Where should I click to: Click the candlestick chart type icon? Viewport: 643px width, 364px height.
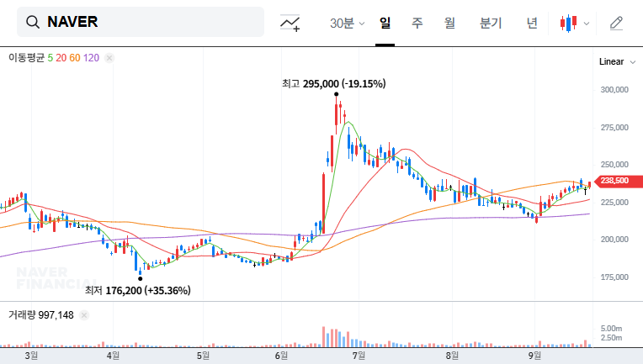pos(568,23)
